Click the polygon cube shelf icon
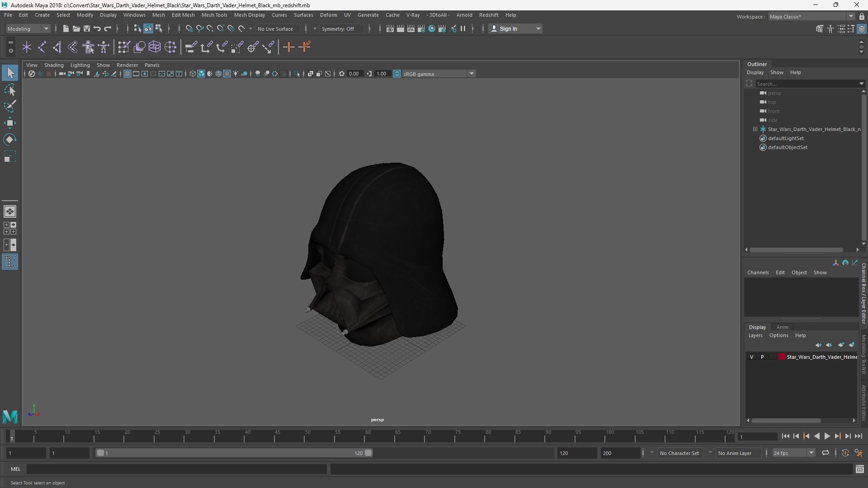This screenshot has height=488, width=868. (x=155, y=47)
